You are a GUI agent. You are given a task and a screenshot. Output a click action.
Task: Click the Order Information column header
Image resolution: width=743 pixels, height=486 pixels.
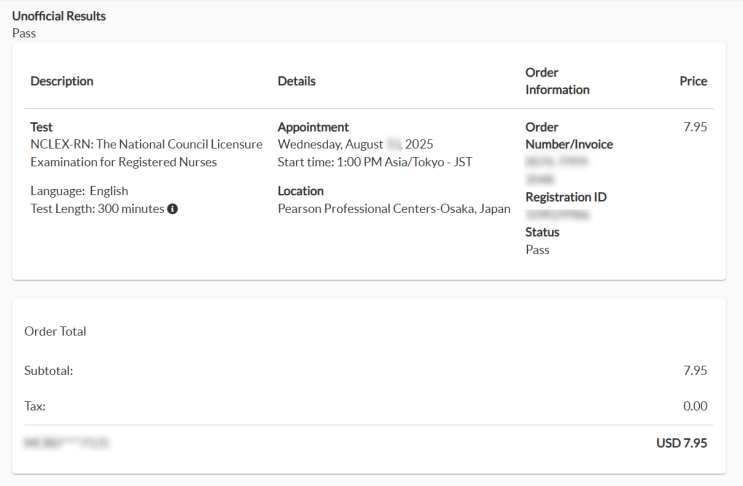point(557,81)
